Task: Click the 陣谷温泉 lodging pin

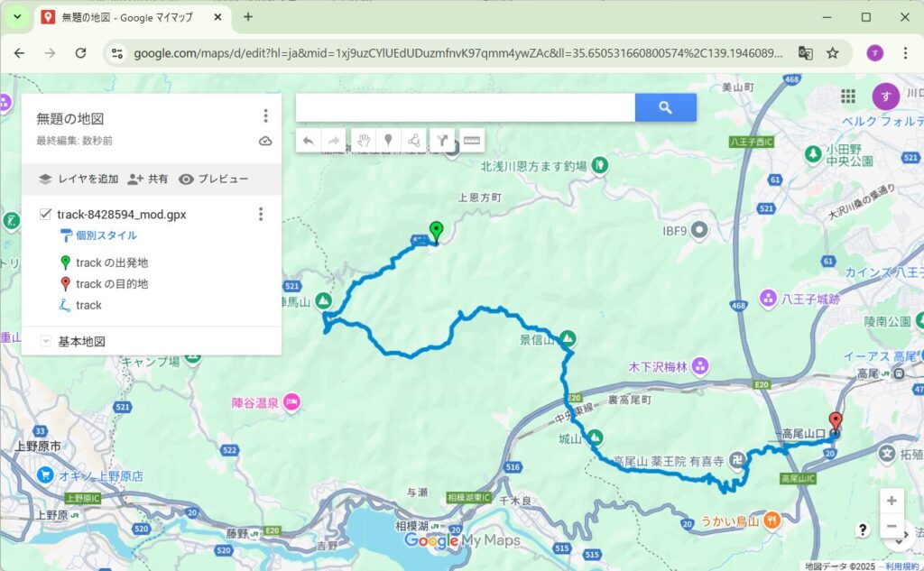Action: click(x=291, y=402)
